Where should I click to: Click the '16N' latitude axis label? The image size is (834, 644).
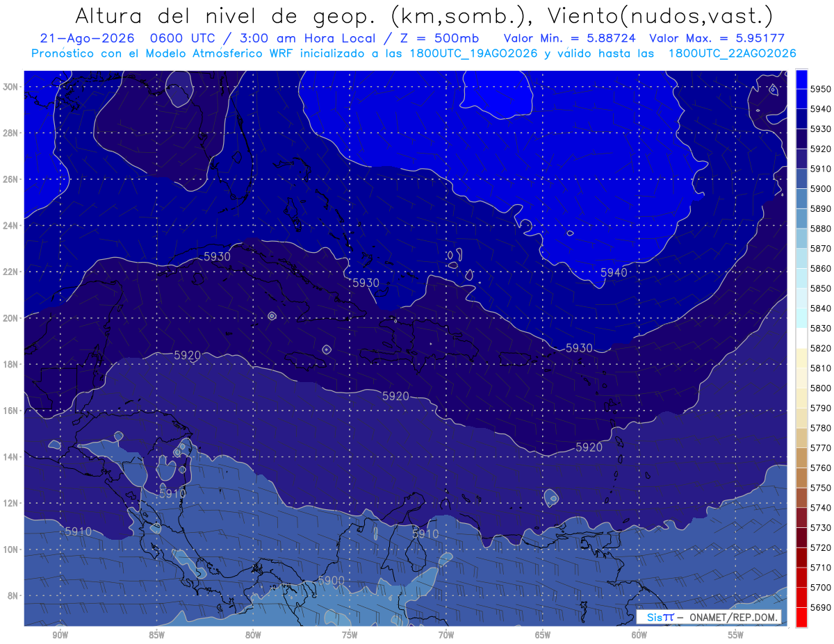pyautogui.click(x=10, y=411)
